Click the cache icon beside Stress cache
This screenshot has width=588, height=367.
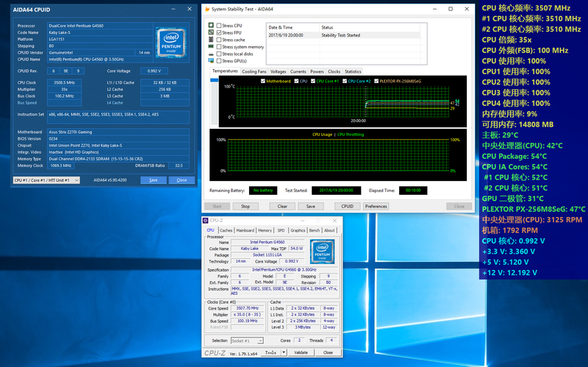click(211, 40)
